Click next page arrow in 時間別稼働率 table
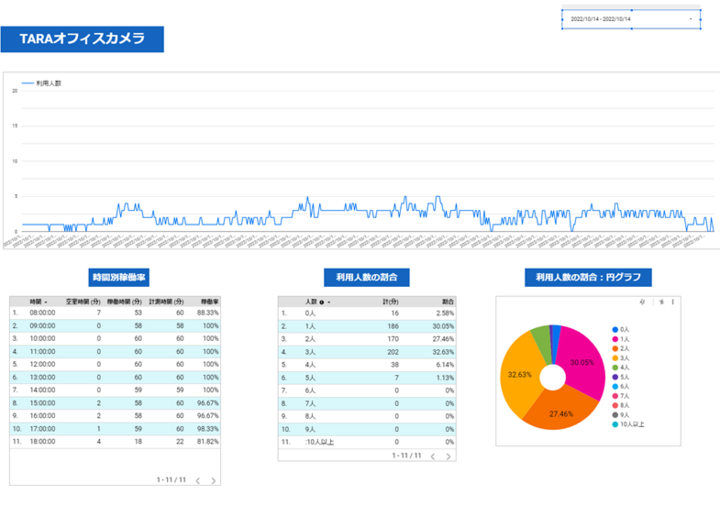The image size is (720, 505). tap(213, 480)
